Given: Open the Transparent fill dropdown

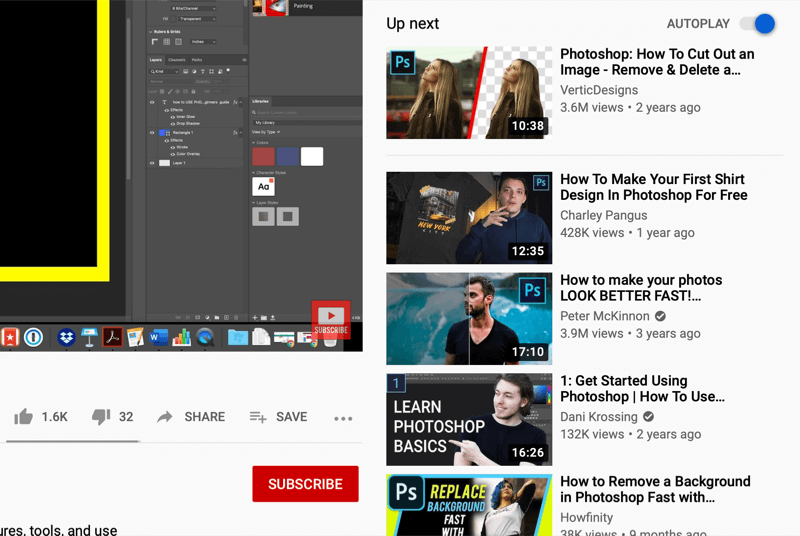Looking at the screenshot, I should (197, 19).
